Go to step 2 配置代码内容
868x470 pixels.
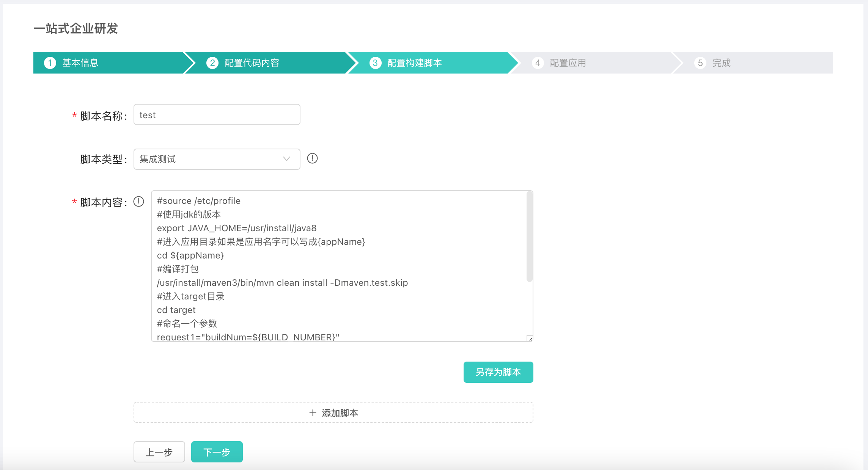point(271,63)
